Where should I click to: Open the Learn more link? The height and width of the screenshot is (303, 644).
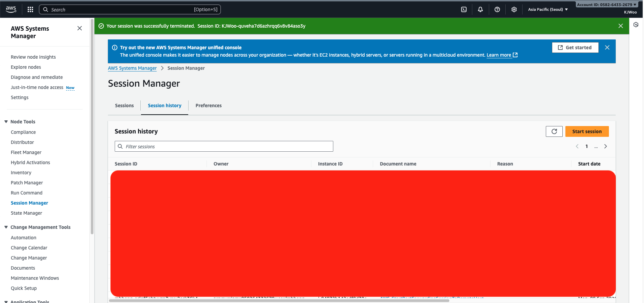coord(502,55)
